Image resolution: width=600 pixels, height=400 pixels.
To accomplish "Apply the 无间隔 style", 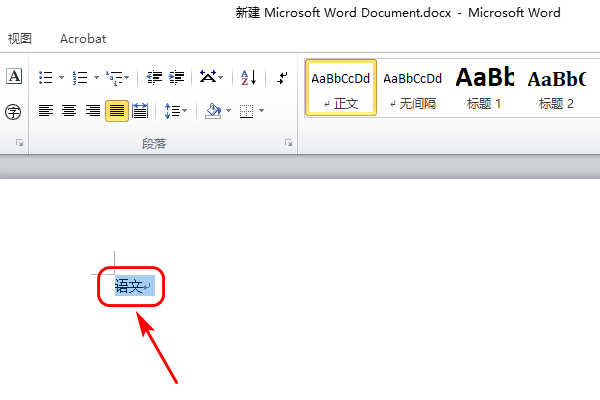I will 412,88.
